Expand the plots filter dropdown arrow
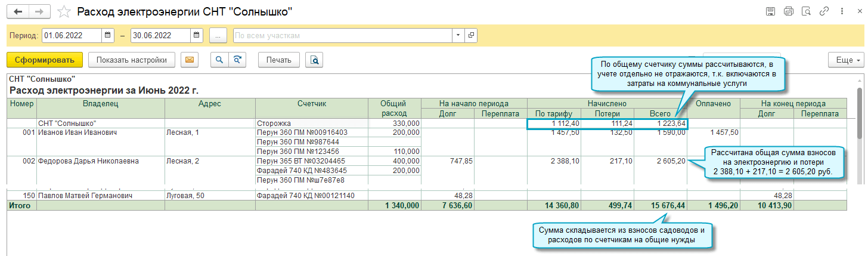 click(x=457, y=35)
